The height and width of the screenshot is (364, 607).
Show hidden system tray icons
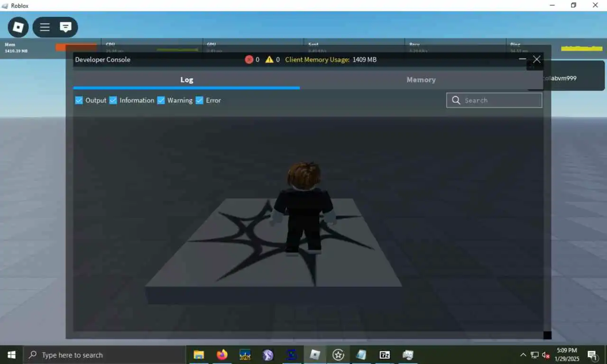[523, 355]
